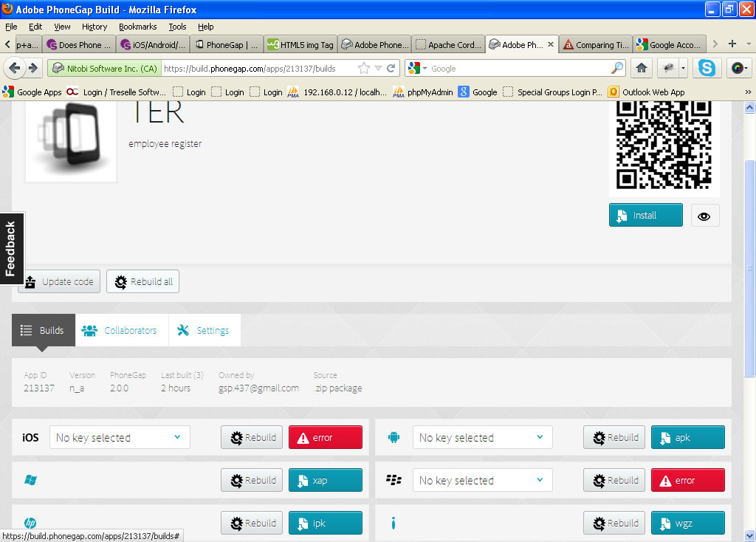Click the iOS error status button
756x542 pixels.
[325, 438]
